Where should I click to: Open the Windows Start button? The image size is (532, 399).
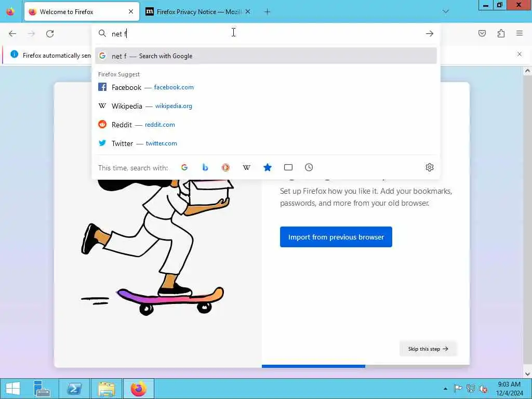pyautogui.click(x=13, y=389)
